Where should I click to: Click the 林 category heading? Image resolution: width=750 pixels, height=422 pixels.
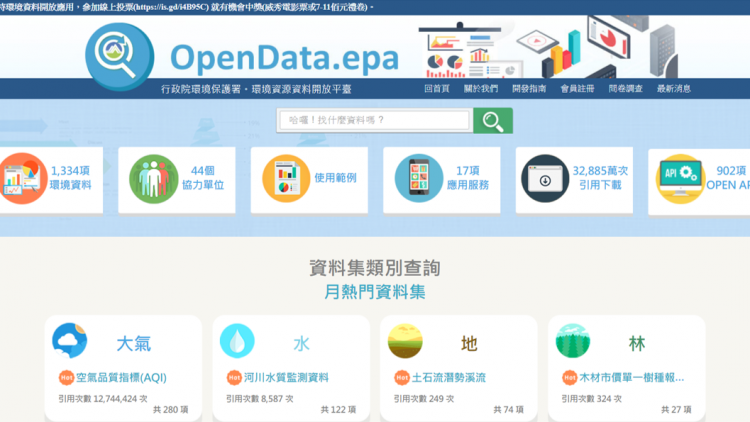637,344
